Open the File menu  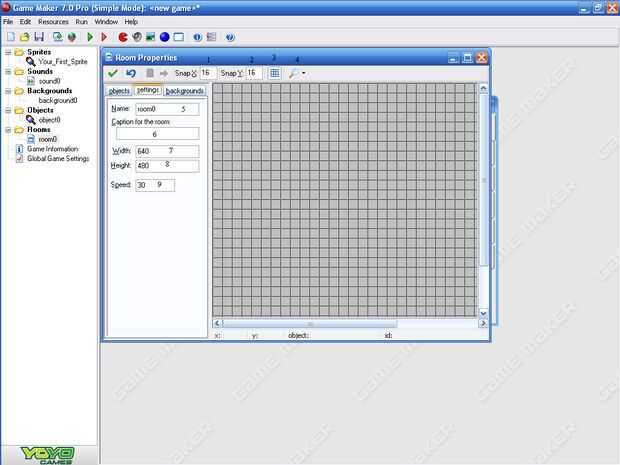[x=8, y=22]
